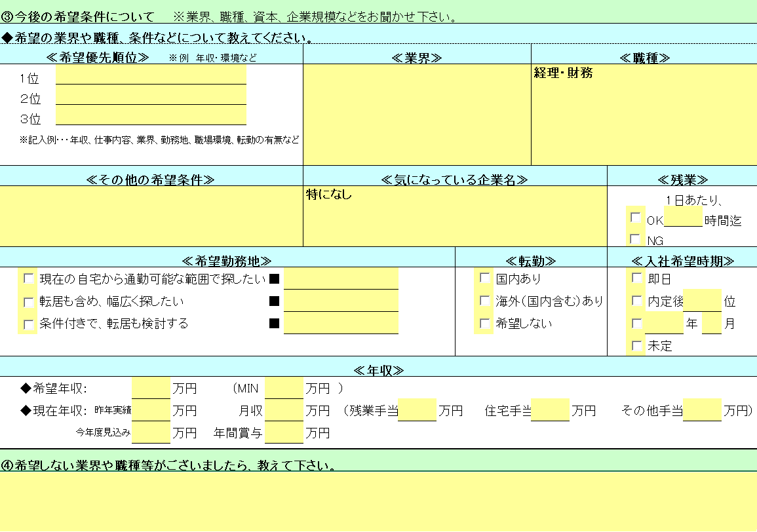Image resolution: width=757 pixels, height=532 pixels.
Task: Click the ≪その他の希望条件≫ header
Action: pyautogui.click(x=150, y=180)
